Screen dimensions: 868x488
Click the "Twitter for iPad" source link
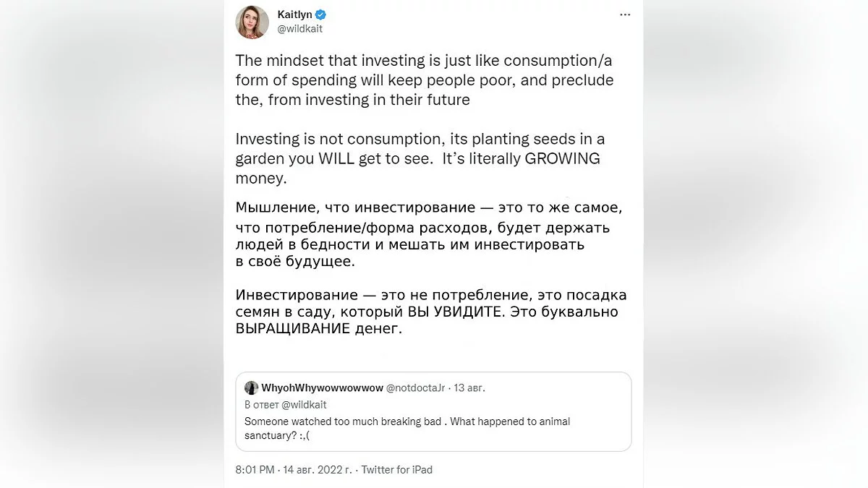click(x=397, y=470)
